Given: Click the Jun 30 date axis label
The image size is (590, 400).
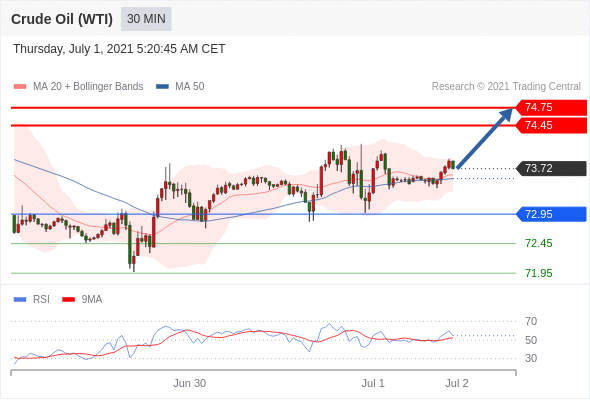Looking at the screenshot, I should (190, 383).
